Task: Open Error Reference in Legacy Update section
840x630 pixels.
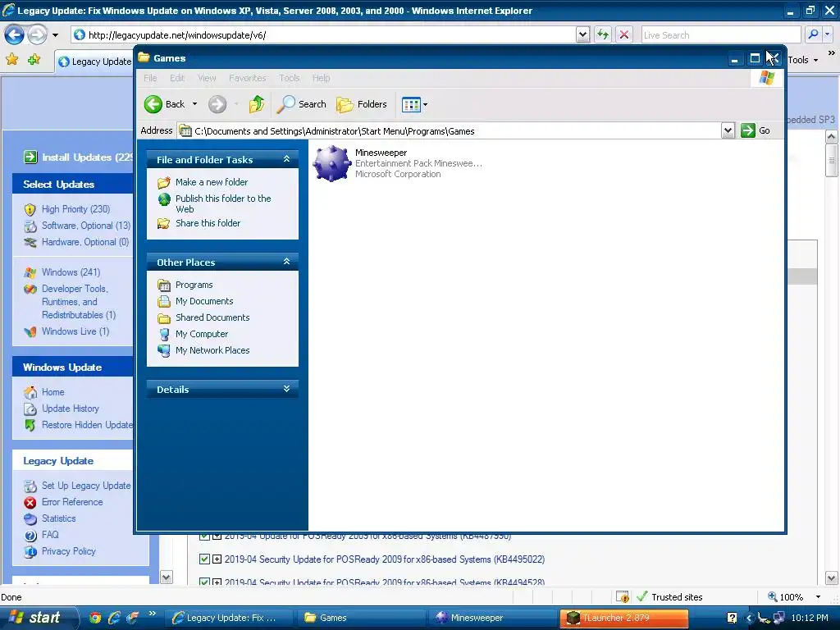Action: pos(72,502)
